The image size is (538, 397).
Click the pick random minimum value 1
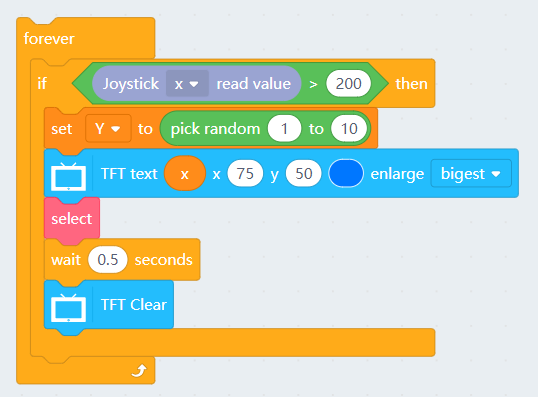click(x=284, y=129)
